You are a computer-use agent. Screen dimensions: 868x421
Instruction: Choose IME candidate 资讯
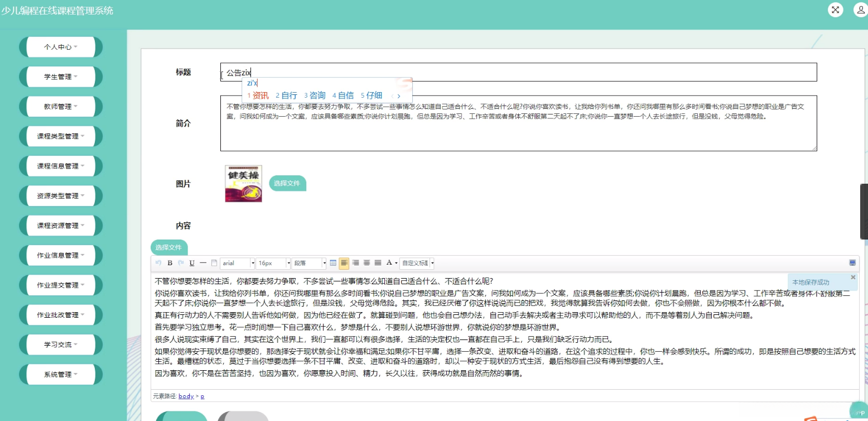pyautogui.click(x=258, y=95)
